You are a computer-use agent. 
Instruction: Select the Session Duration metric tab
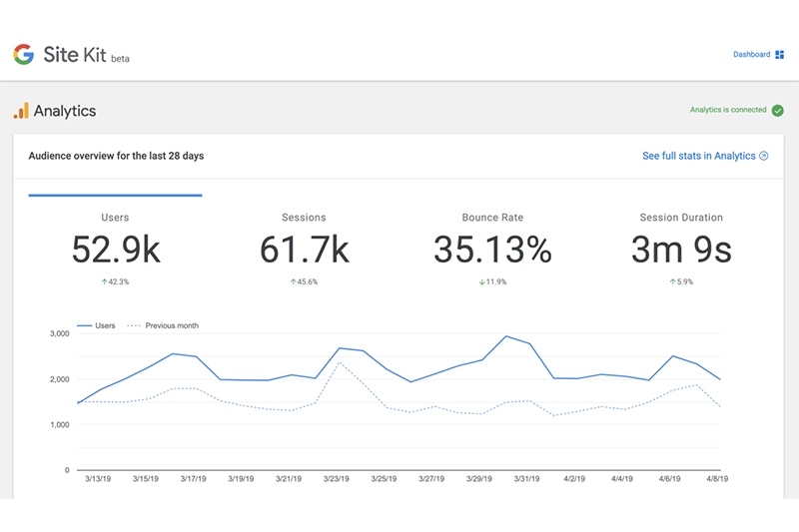681,248
